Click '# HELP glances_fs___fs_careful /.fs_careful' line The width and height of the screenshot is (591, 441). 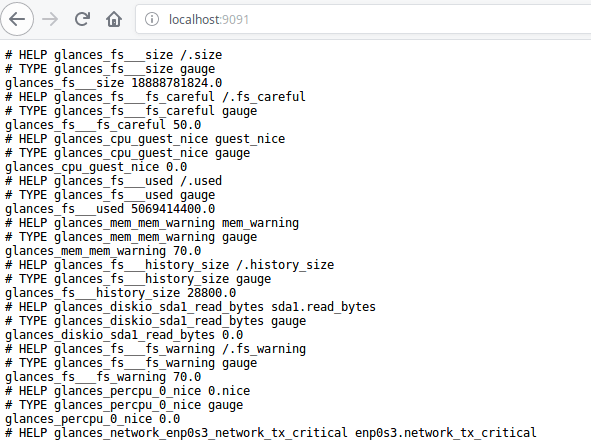click(155, 97)
